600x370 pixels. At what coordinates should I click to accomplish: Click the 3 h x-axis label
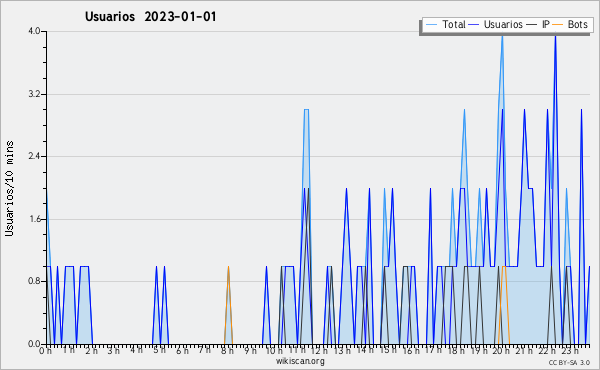pyautogui.click(x=114, y=351)
